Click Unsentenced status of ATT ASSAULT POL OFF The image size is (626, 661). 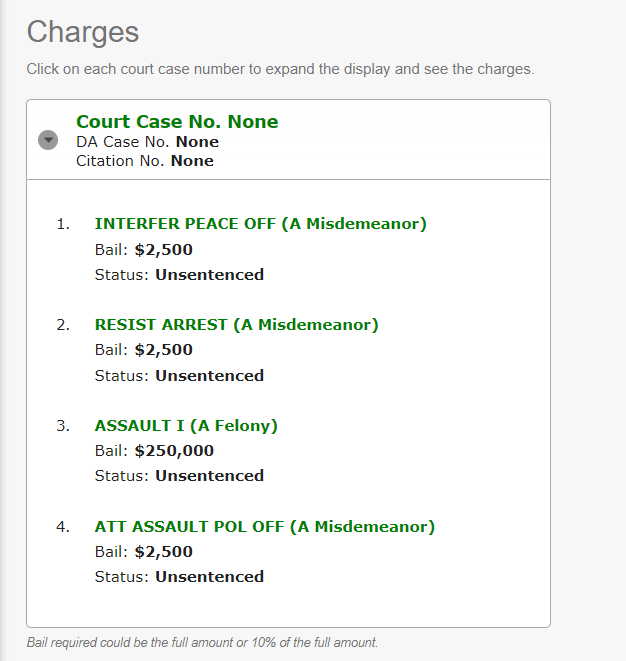(x=209, y=577)
